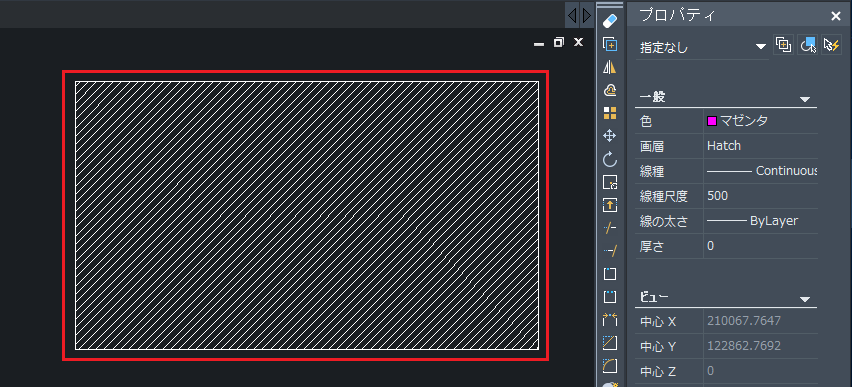Viewport: 852px width, 387px height.
Task: Click the 線種尺度 value field showing 500
Action: click(x=760, y=196)
